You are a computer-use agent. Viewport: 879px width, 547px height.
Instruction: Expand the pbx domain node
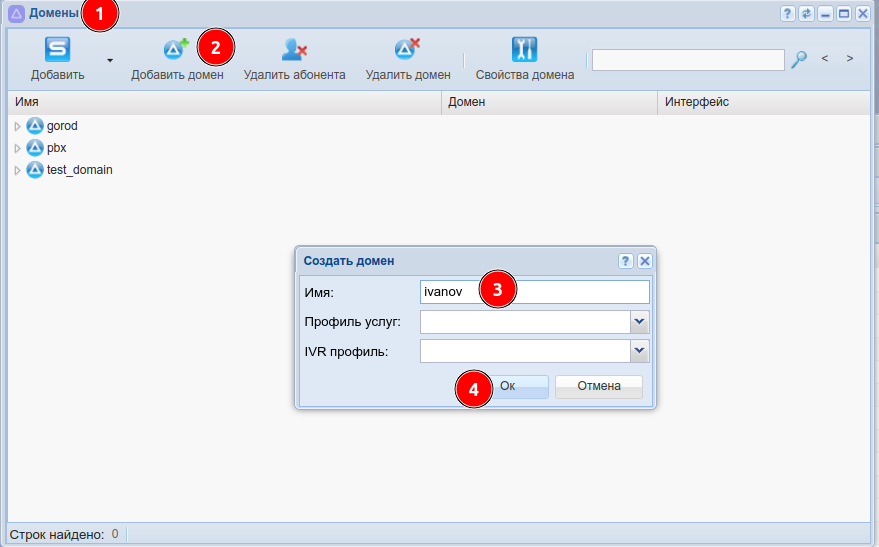[17, 149]
